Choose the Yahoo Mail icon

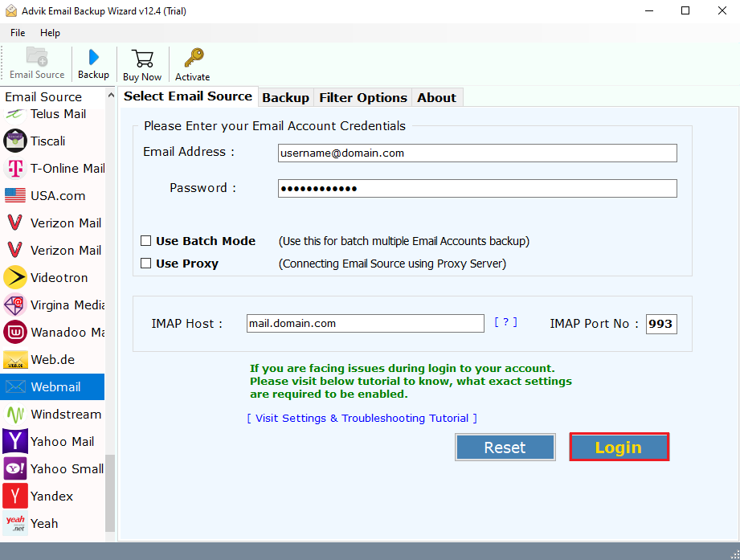pos(15,441)
